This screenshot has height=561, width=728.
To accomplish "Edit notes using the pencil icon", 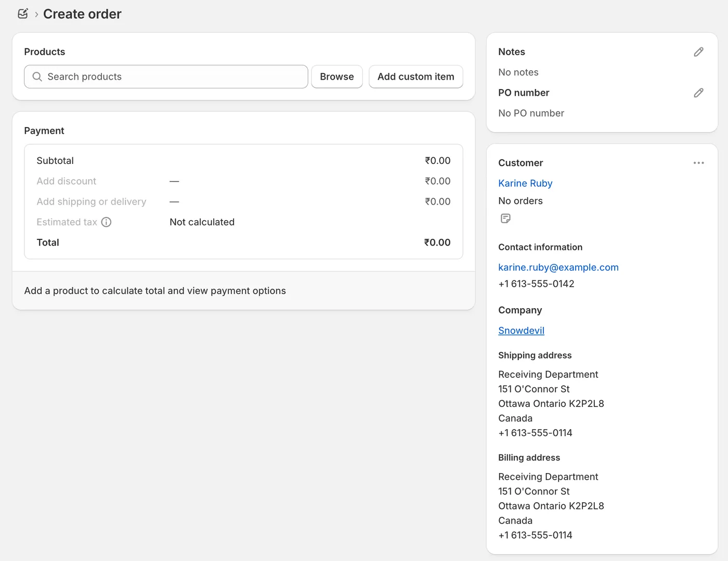I will pyautogui.click(x=698, y=52).
